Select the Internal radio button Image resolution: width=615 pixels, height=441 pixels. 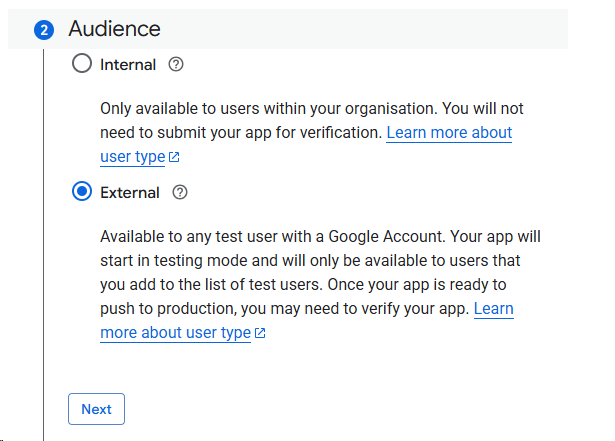82,65
